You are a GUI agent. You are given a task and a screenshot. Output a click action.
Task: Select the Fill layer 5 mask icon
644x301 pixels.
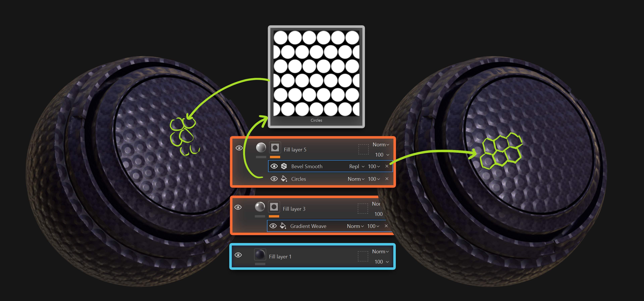click(275, 147)
